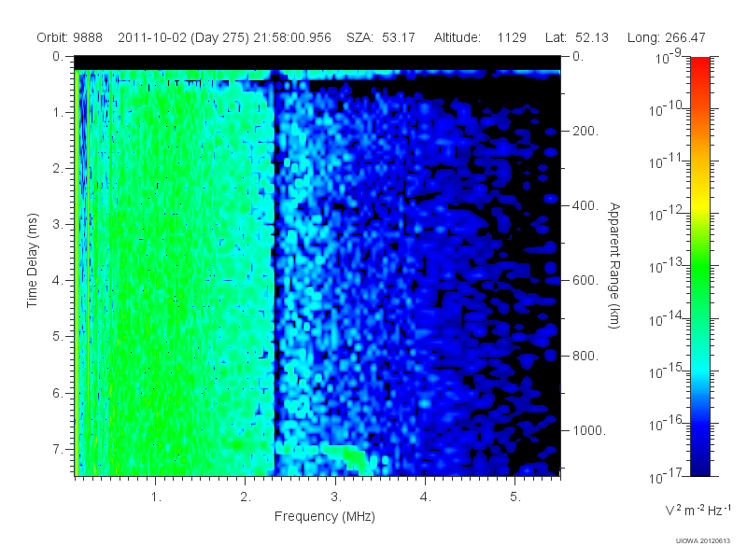The image size is (747, 560).
Task: Click the '10⁻⁹' color scale tick label
Action: 669,57
